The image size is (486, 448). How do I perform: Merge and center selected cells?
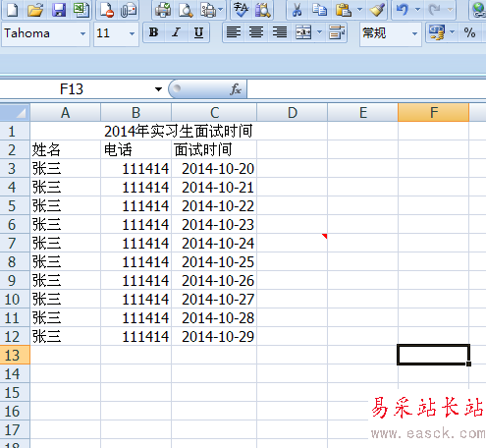click(x=303, y=32)
